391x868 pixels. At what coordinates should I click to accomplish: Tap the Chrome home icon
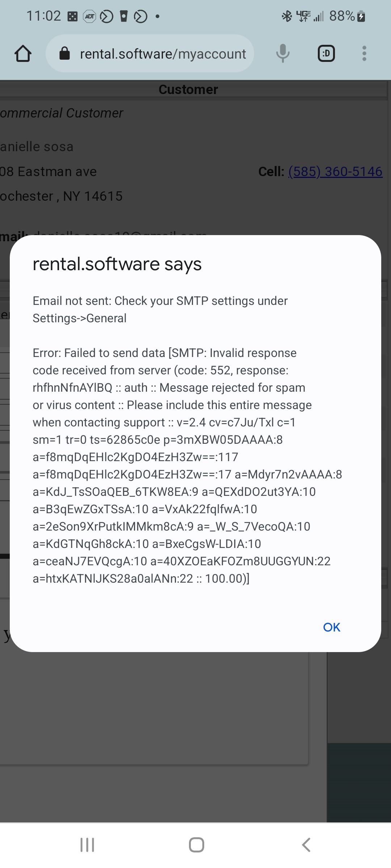23,54
